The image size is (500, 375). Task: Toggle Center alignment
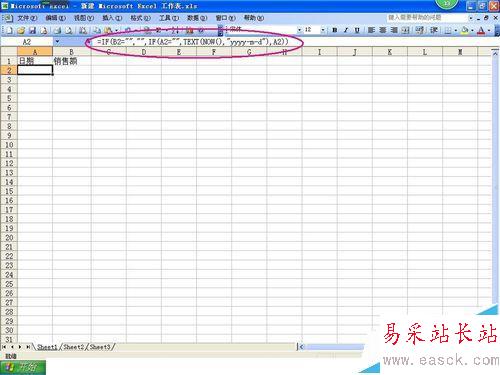pyautogui.click(x=383, y=30)
